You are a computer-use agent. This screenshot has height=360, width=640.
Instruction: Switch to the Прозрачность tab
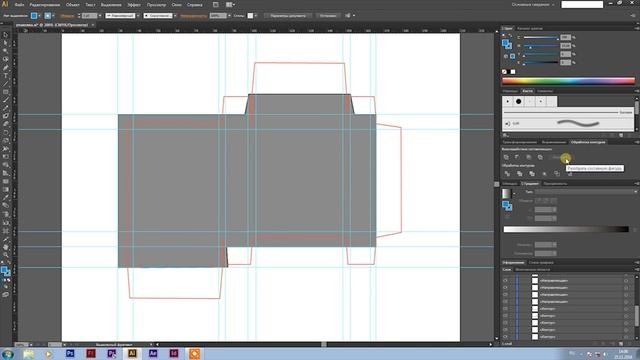[555, 184]
